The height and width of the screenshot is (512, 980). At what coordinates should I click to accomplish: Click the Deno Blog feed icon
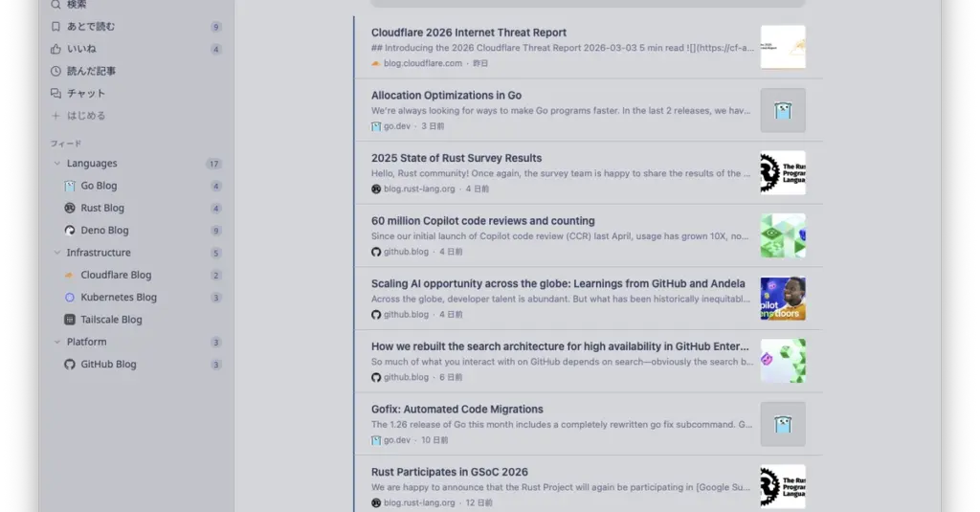click(70, 231)
